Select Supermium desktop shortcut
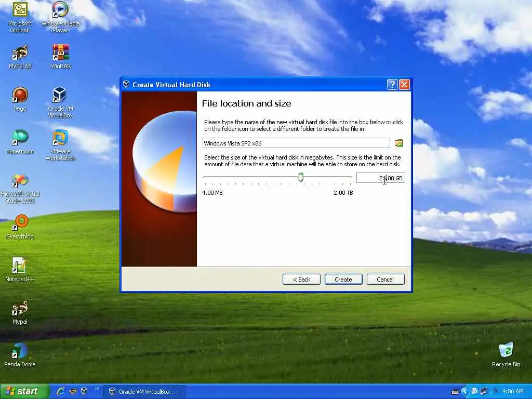532x399 pixels. tap(20, 142)
